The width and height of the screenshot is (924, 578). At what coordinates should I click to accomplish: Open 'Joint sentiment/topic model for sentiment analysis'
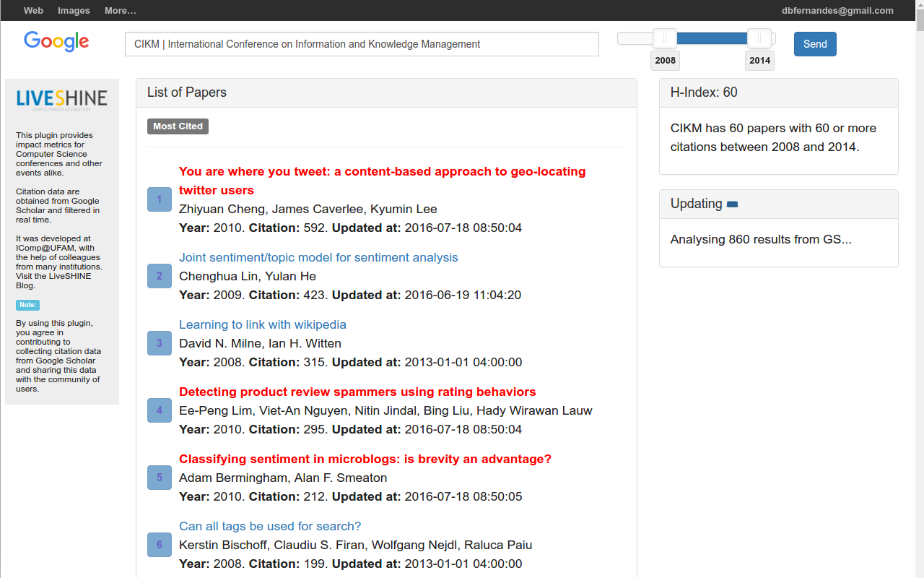(x=318, y=257)
